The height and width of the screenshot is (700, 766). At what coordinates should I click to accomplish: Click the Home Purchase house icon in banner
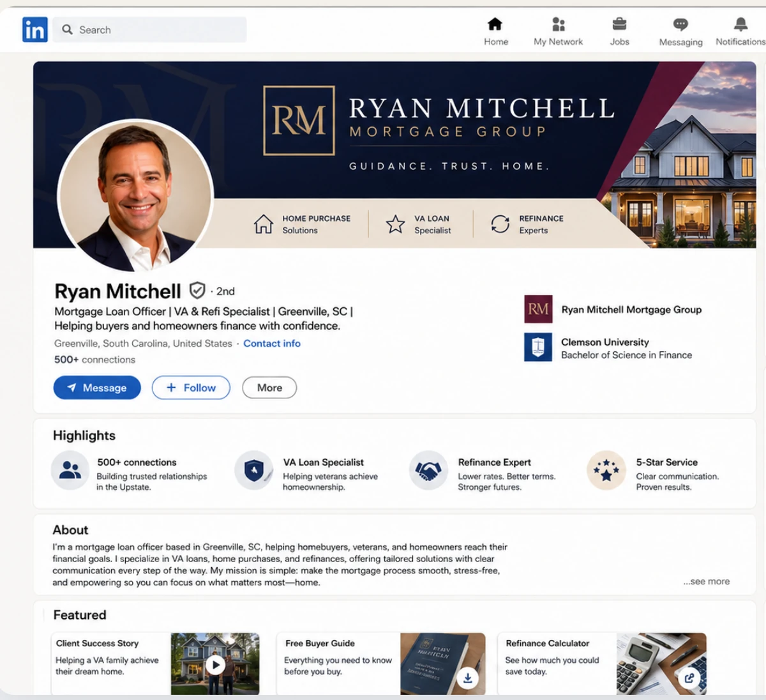[263, 224]
